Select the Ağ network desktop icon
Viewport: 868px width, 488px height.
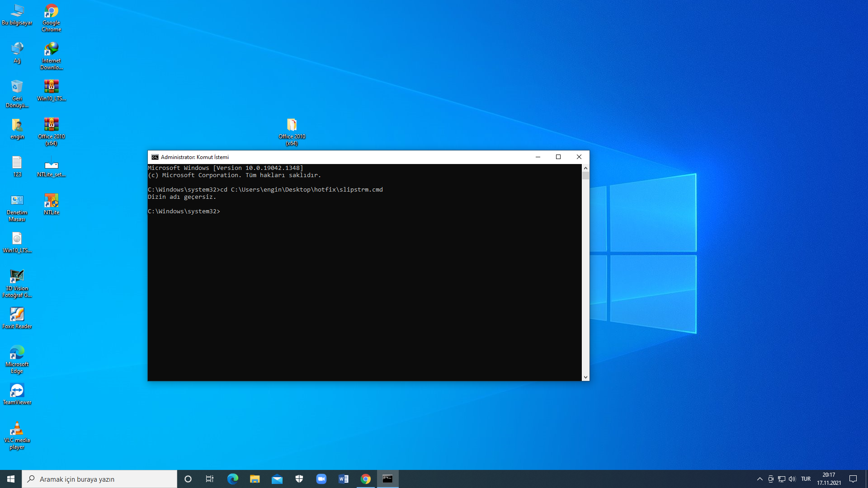[x=17, y=52]
